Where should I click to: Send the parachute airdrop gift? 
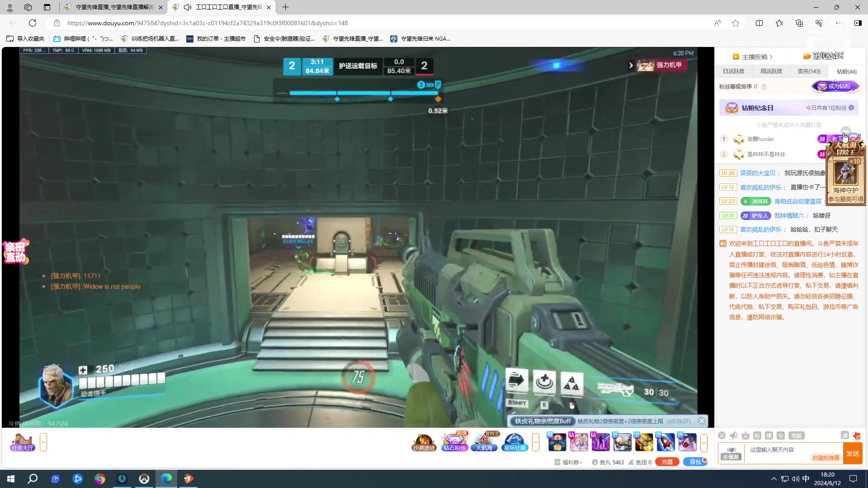tap(557, 442)
